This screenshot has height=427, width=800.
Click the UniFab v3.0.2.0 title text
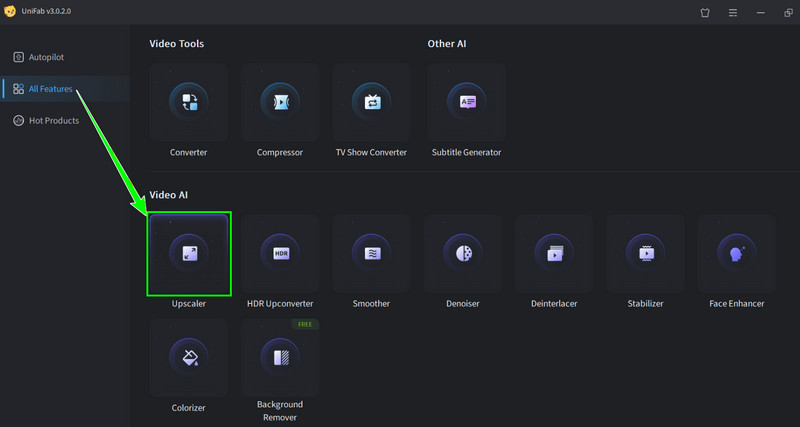pyautogui.click(x=46, y=11)
